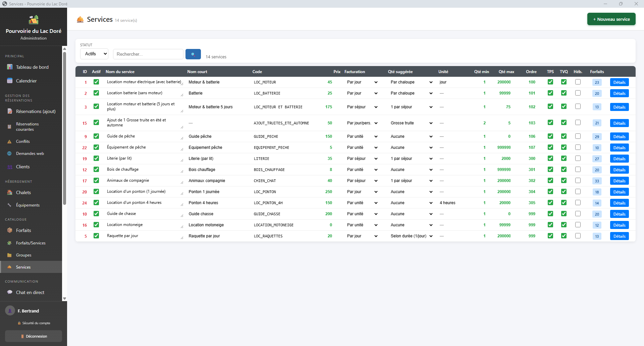
Task: Click the Guide de pêche service name field
Action: 145,136
